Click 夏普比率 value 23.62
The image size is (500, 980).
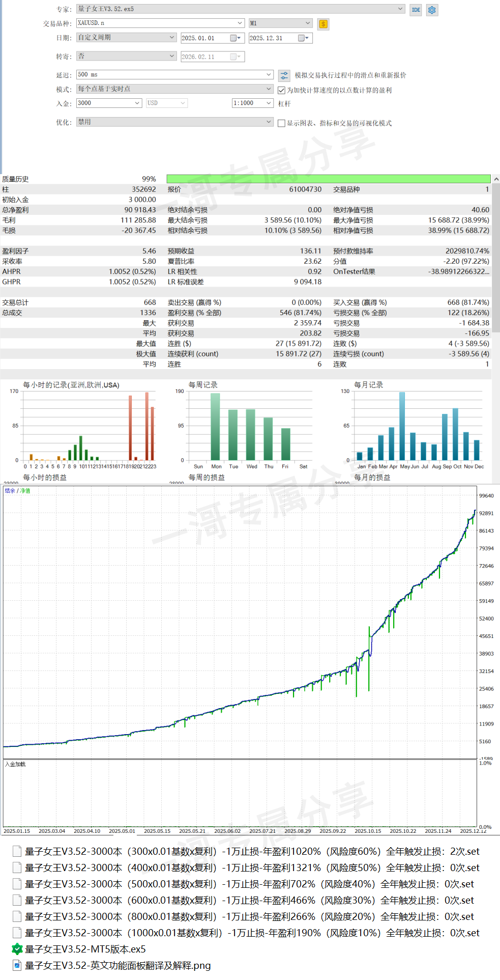tap(313, 261)
